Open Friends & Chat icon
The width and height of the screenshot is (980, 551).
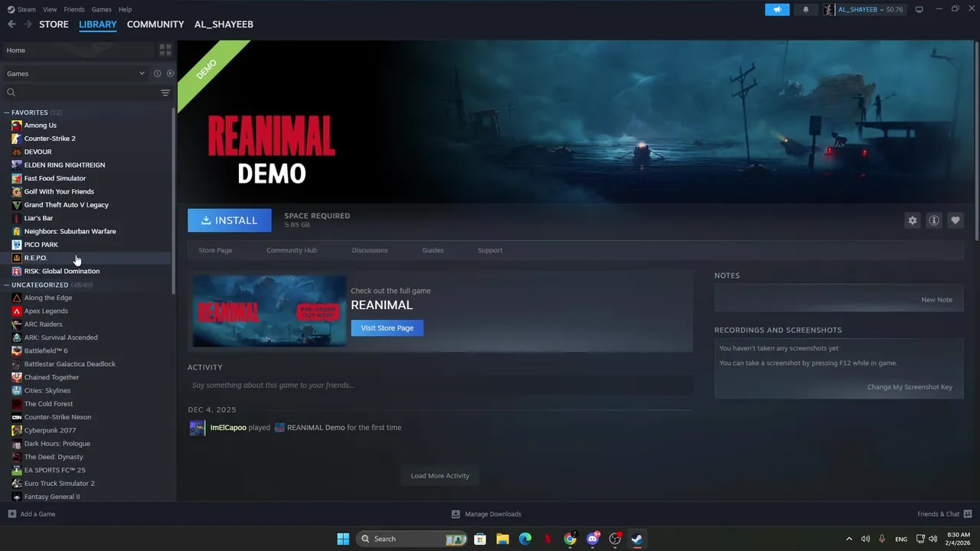(968, 514)
